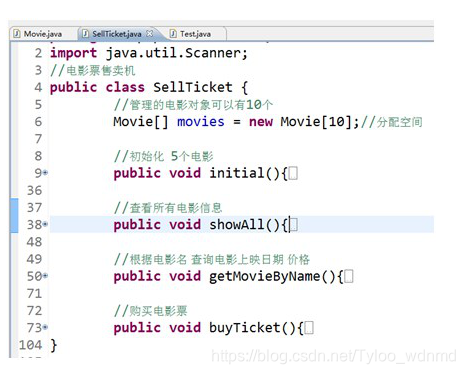Click line number 4 in gutter

(38, 87)
